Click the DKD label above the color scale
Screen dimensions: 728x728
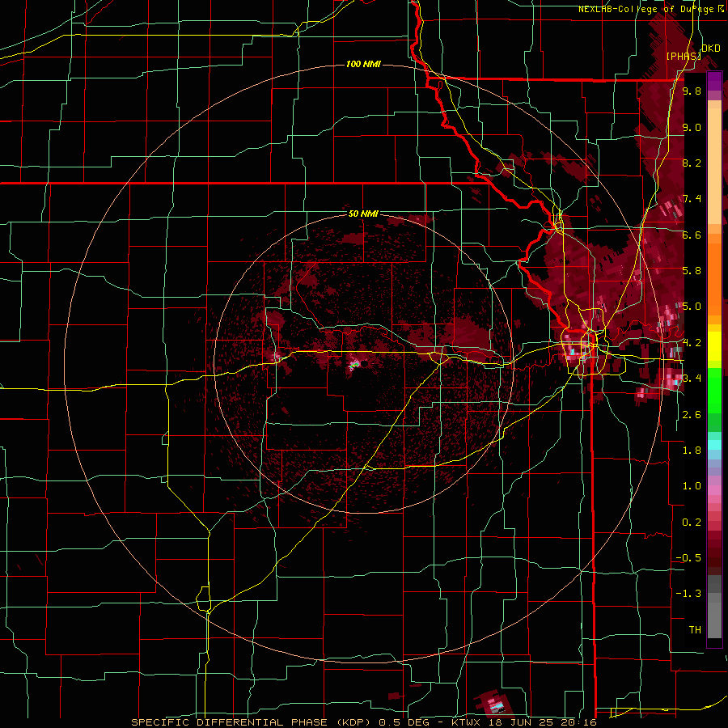pyautogui.click(x=710, y=49)
